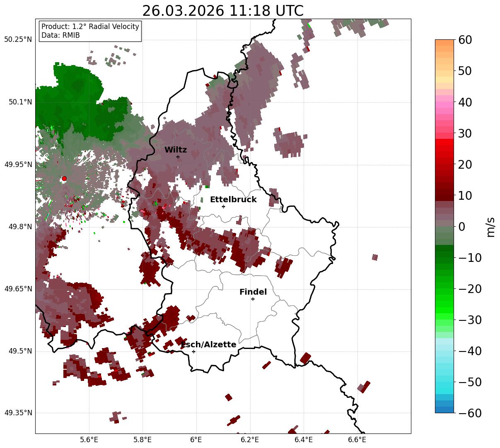Viewport: 500px width, 448px height.
Task: Click the Ettelbruck city label
Action: [233, 200]
